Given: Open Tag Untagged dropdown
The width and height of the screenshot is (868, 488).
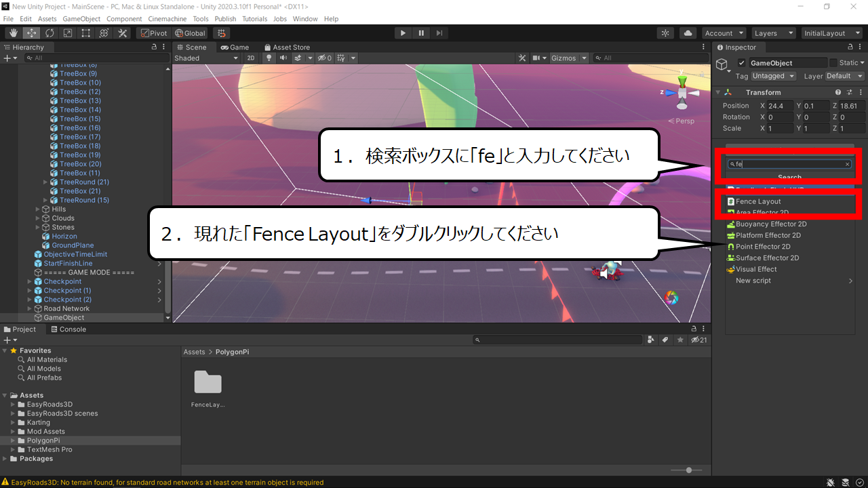Looking at the screenshot, I should [774, 76].
